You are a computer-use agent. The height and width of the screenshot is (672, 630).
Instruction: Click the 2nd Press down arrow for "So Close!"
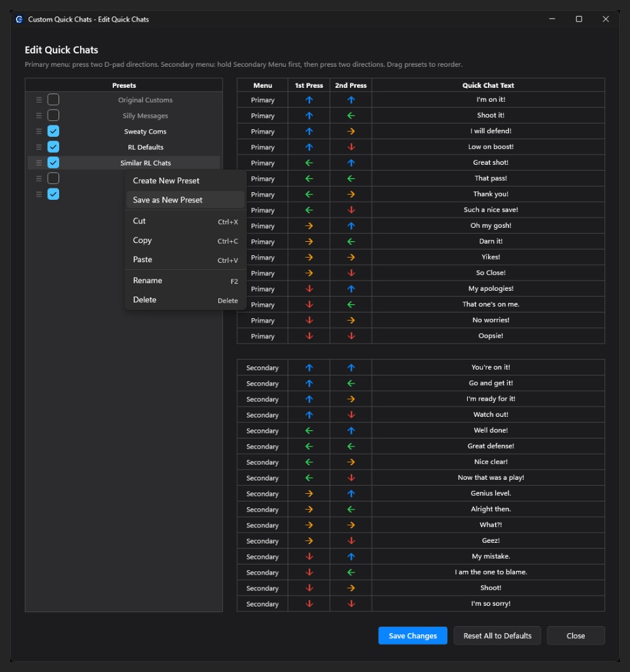351,273
